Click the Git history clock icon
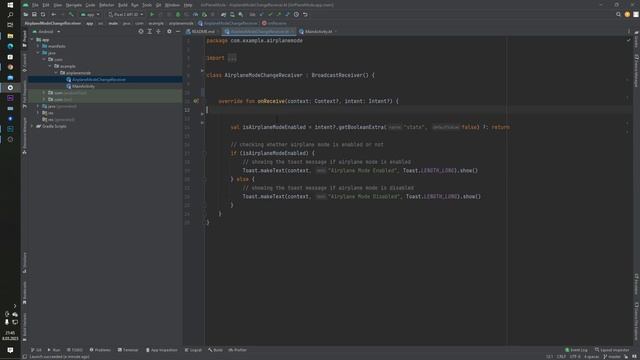 [x=296, y=14]
